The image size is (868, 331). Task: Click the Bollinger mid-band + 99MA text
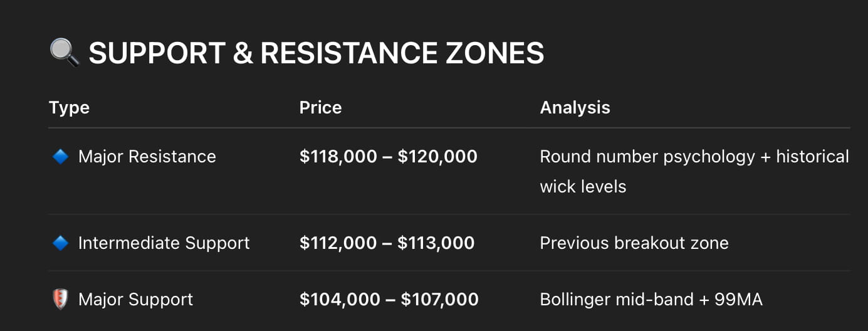click(651, 299)
